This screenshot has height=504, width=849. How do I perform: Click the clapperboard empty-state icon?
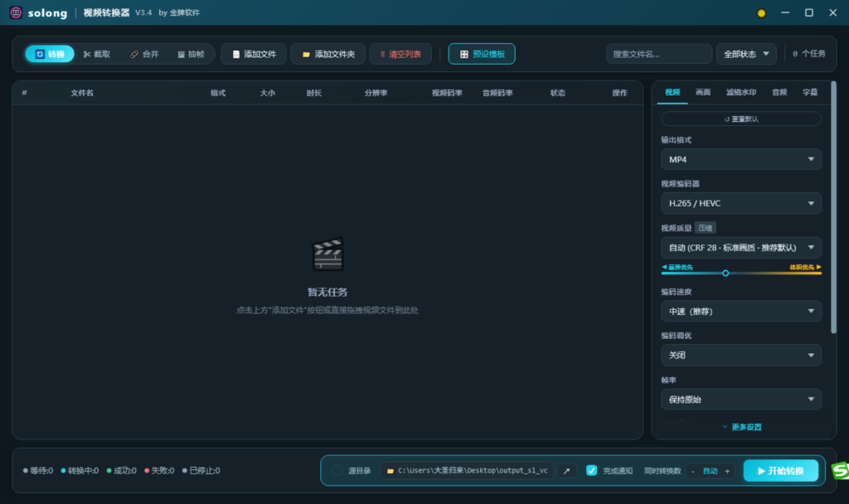(x=327, y=254)
